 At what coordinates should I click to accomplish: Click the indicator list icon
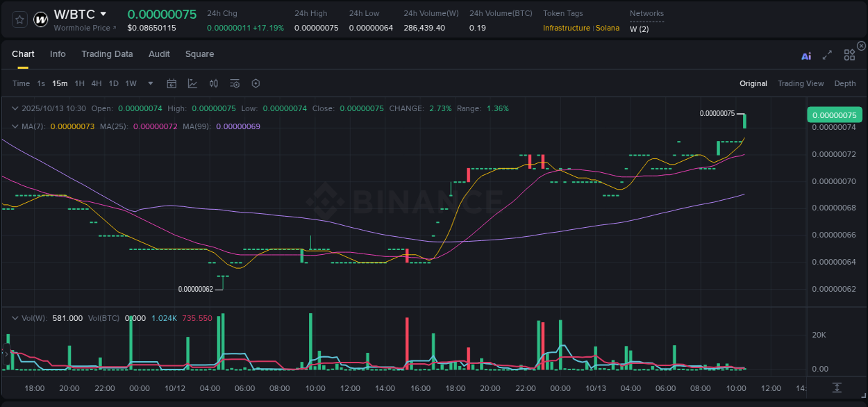(x=235, y=83)
